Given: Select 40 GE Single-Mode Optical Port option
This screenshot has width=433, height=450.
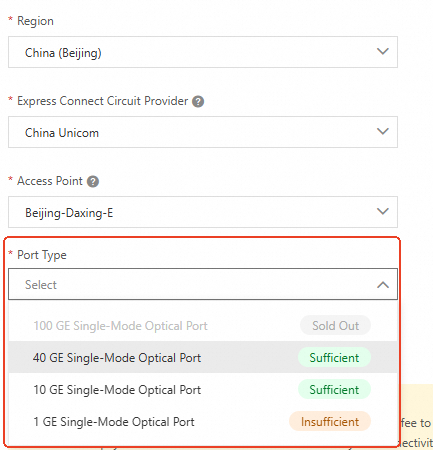Looking at the screenshot, I should pyautogui.click(x=203, y=357).
